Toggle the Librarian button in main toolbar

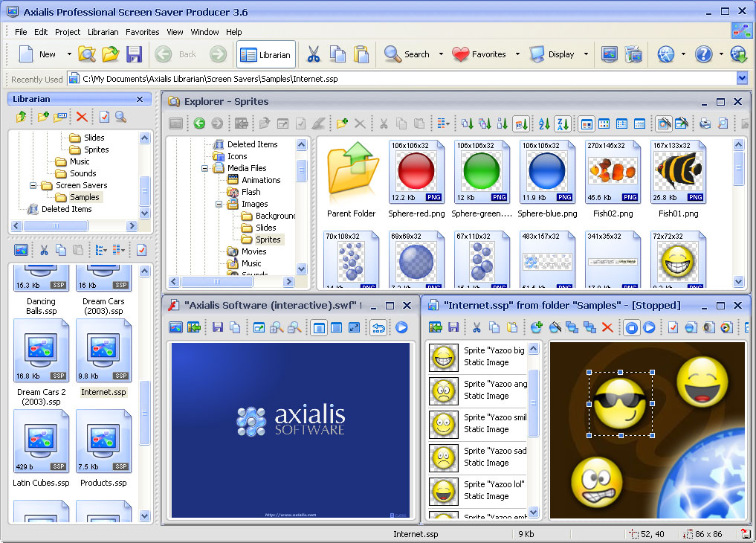click(265, 54)
